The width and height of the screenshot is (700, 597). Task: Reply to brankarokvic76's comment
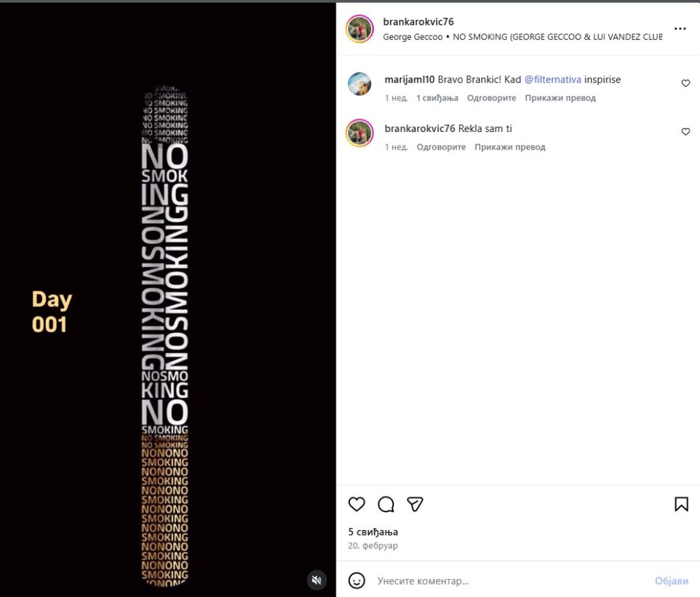pos(441,147)
